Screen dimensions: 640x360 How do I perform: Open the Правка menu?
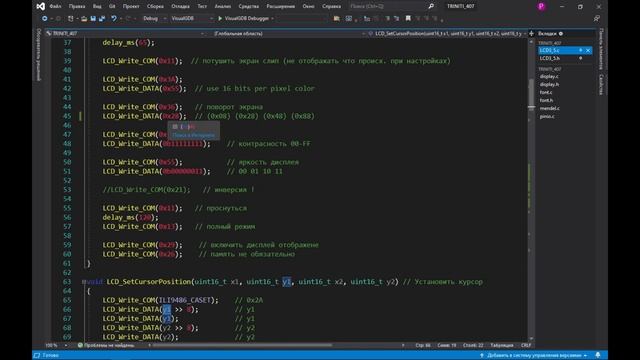(77, 7)
